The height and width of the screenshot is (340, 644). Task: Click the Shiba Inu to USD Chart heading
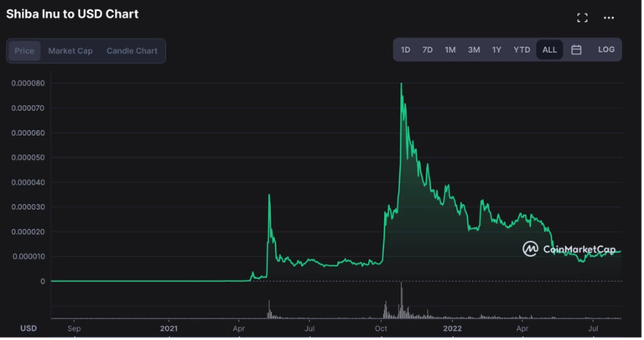72,14
